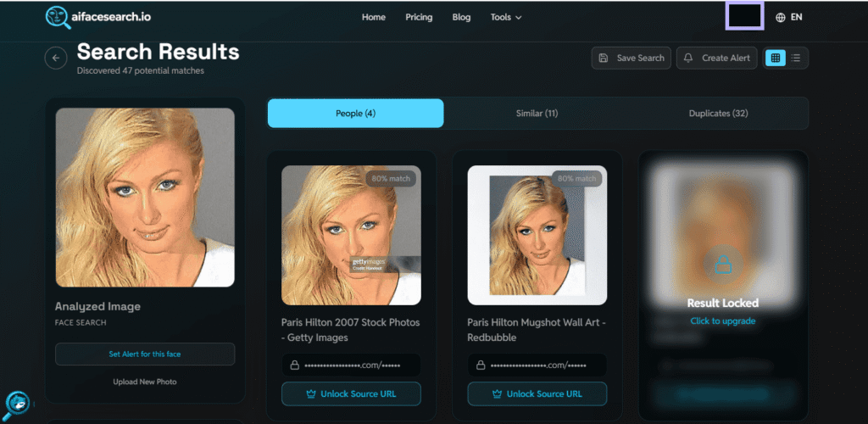Image resolution: width=868 pixels, height=424 pixels.
Task: Select the People (4) tab
Action: pos(355,114)
